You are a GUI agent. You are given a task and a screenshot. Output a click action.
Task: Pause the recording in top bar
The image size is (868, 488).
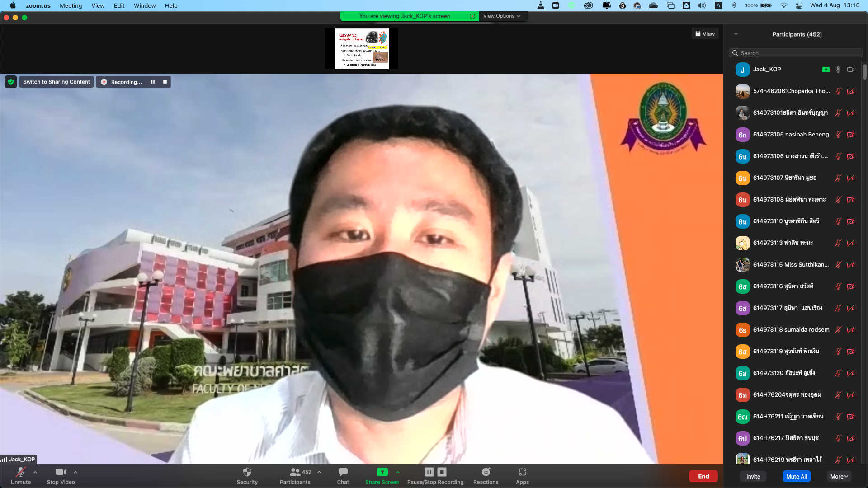click(153, 82)
